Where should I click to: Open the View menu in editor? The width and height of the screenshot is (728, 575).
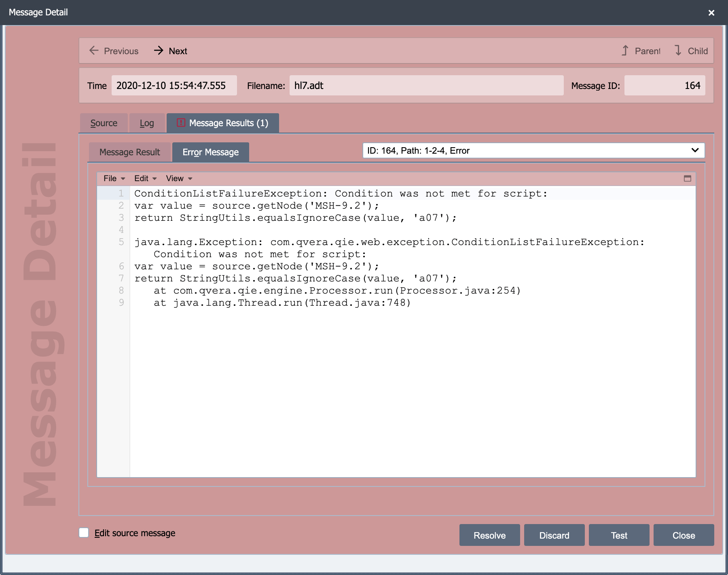(179, 178)
